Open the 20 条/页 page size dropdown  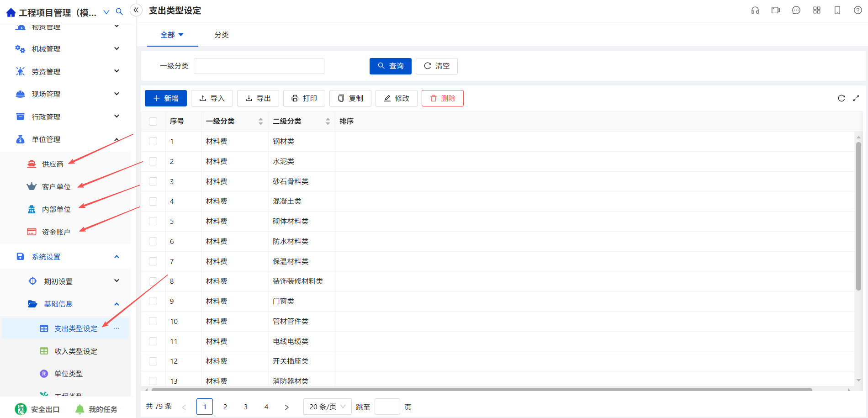pos(328,407)
